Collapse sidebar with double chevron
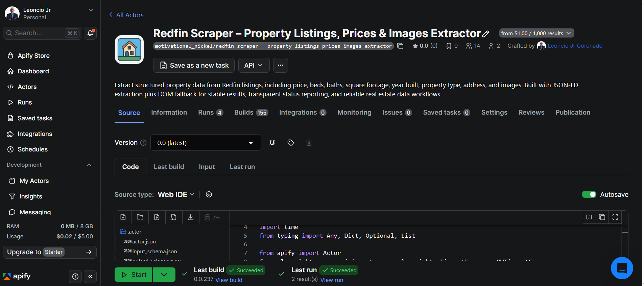Viewport: 644px width, 286px height. pos(90,277)
